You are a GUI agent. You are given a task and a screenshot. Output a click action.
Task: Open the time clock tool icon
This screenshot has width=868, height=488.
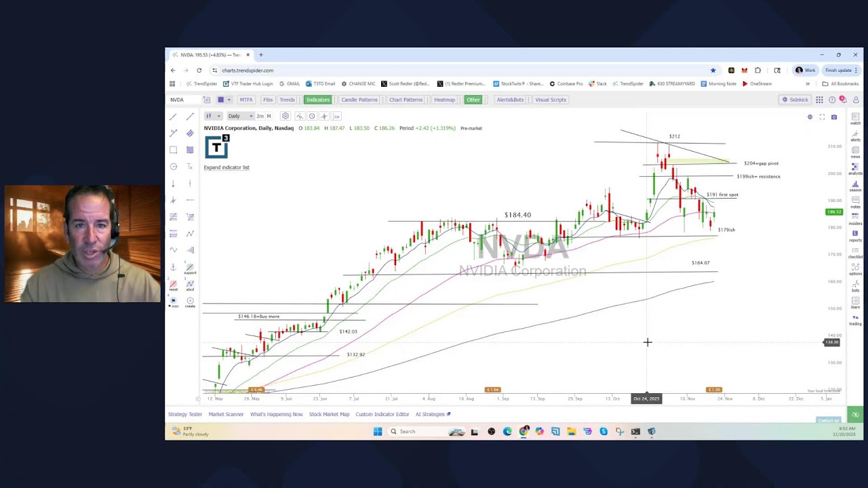pos(312,116)
